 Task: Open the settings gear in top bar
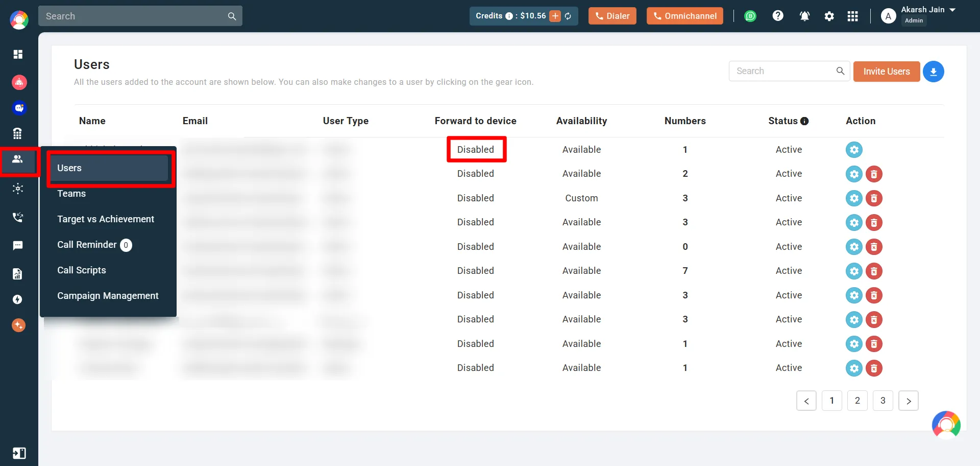tap(829, 16)
